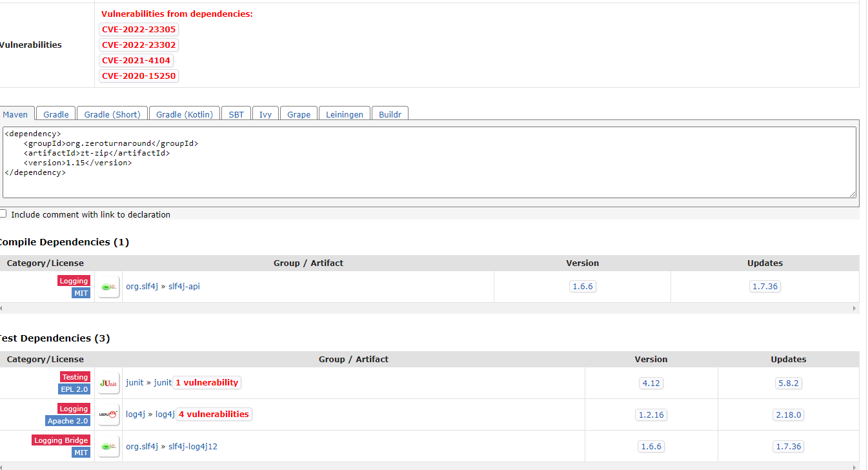Image resolution: width=868 pixels, height=470 pixels.
Task: Open CVE-2022-23305 vulnerability link
Action: pyautogui.click(x=139, y=29)
